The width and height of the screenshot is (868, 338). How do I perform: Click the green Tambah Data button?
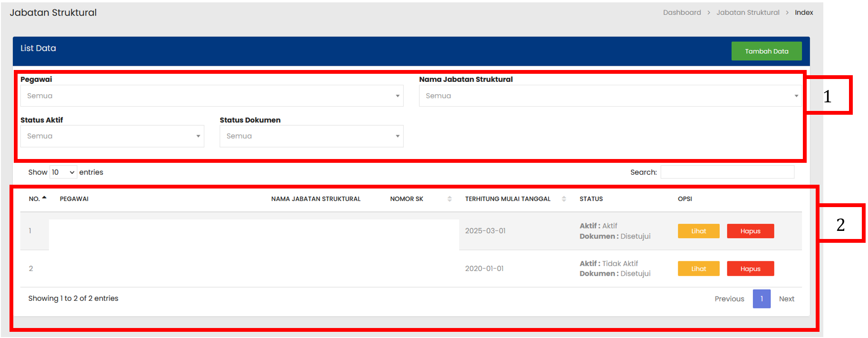pos(766,51)
